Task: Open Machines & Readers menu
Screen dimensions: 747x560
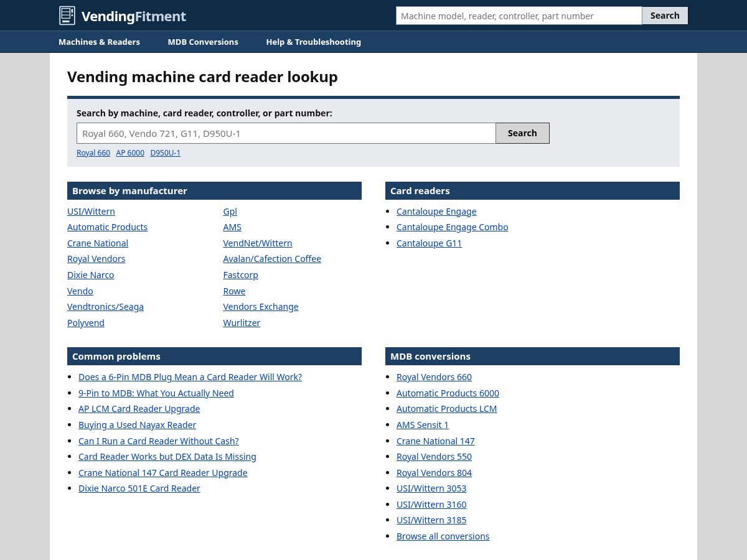Action: pos(99,42)
